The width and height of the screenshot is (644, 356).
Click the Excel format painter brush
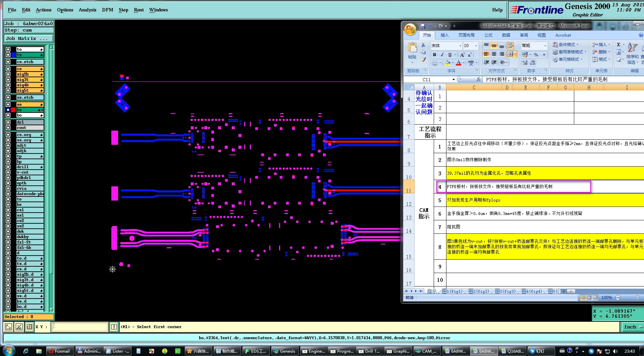pos(423,60)
